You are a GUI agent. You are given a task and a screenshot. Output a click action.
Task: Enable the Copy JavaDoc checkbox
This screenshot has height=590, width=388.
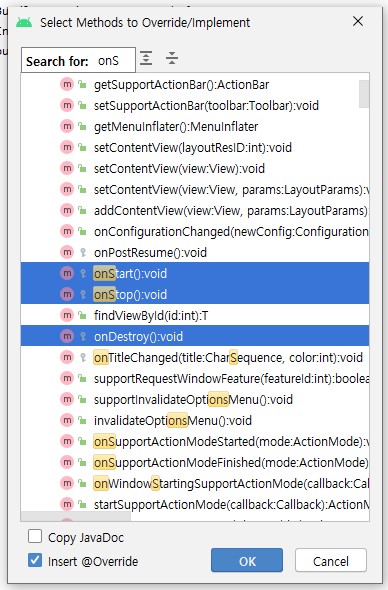point(35,536)
